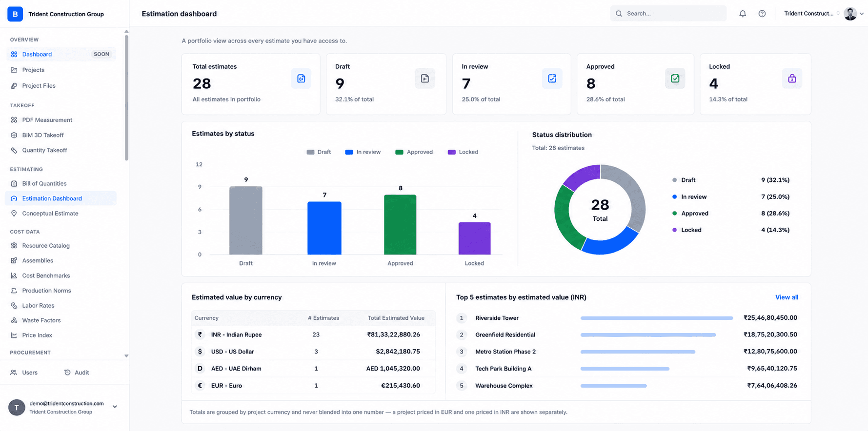Click the PDF Measurement icon
This screenshot has height=431, width=868.
click(14, 120)
